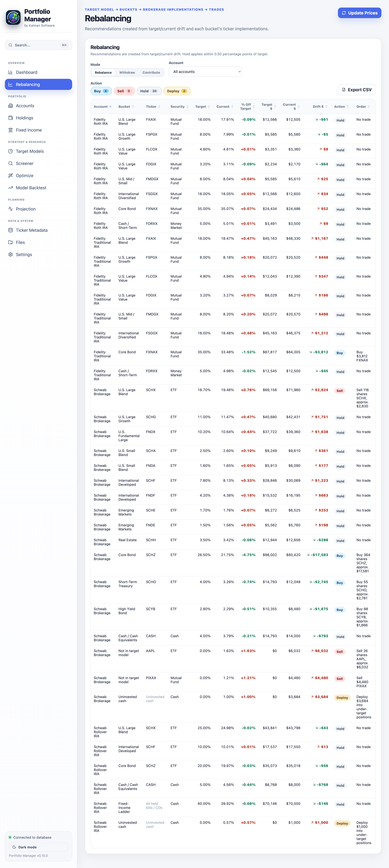Click the Optimize wand icon

point(10,175)
